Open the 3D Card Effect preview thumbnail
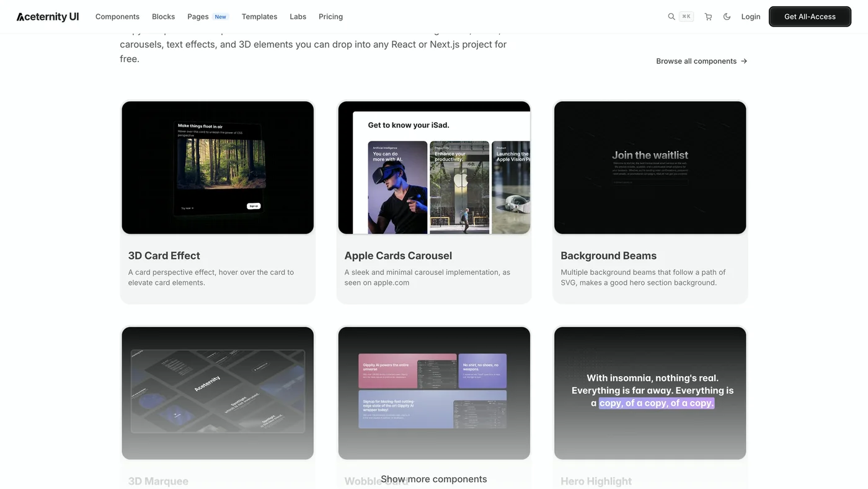 tap(218, 168)
